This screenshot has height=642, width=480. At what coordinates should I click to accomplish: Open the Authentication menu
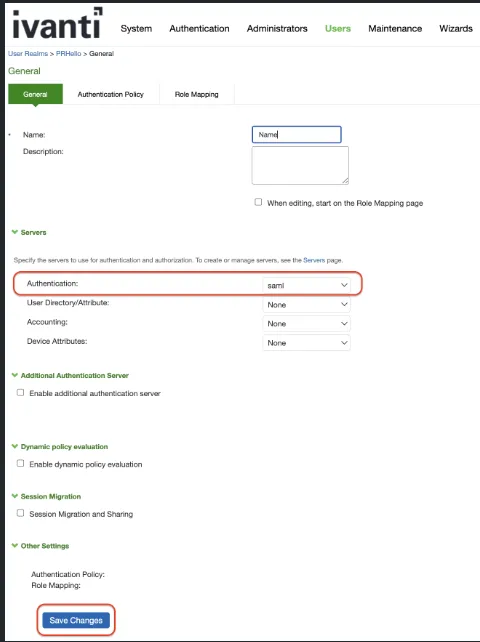(199, 29)
